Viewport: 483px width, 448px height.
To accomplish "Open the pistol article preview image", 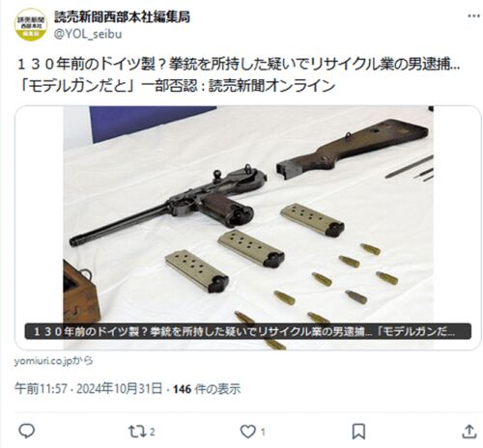I will (x=248, y=228).
